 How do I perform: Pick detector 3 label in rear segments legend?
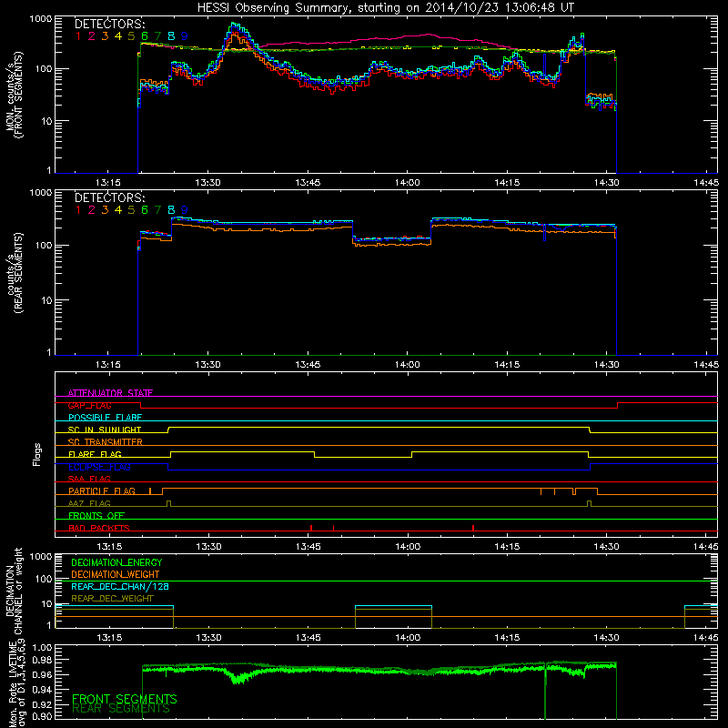pos(105,210)
